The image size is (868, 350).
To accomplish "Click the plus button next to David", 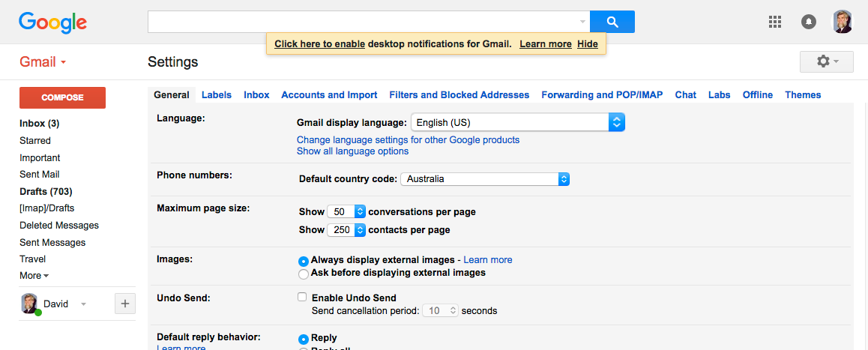I will pyautogui.click(x=125, y=304).
